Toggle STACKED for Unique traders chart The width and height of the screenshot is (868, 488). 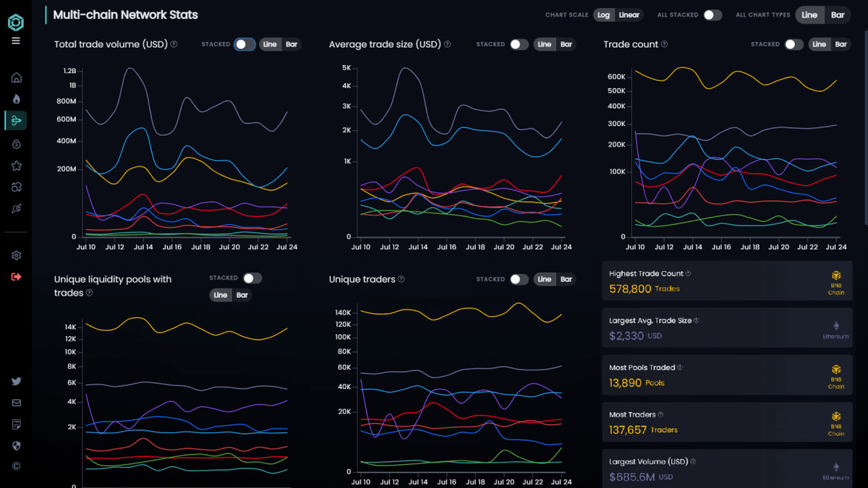pyautogui.click(x=519, y=279)
